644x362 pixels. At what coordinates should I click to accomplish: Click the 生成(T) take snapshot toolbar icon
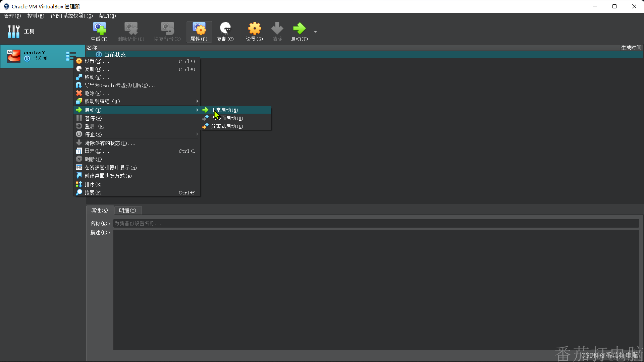[99, 32]
